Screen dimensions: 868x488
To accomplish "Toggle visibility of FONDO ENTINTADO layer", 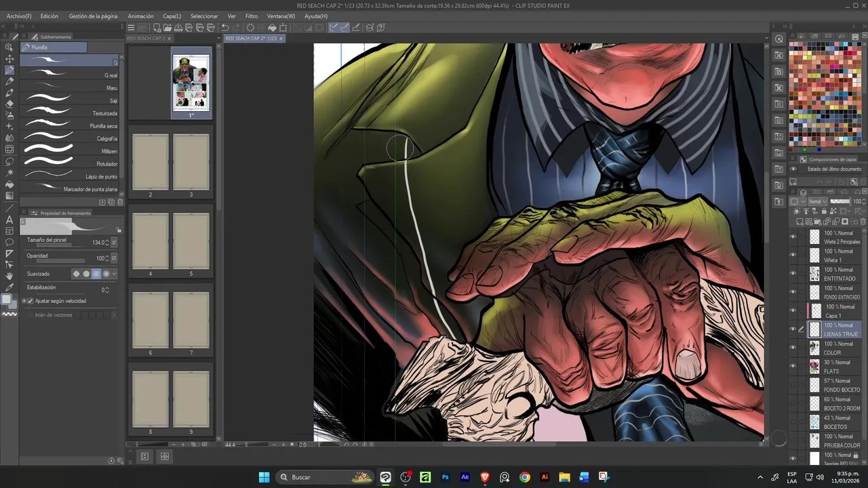I will point(793,292).
